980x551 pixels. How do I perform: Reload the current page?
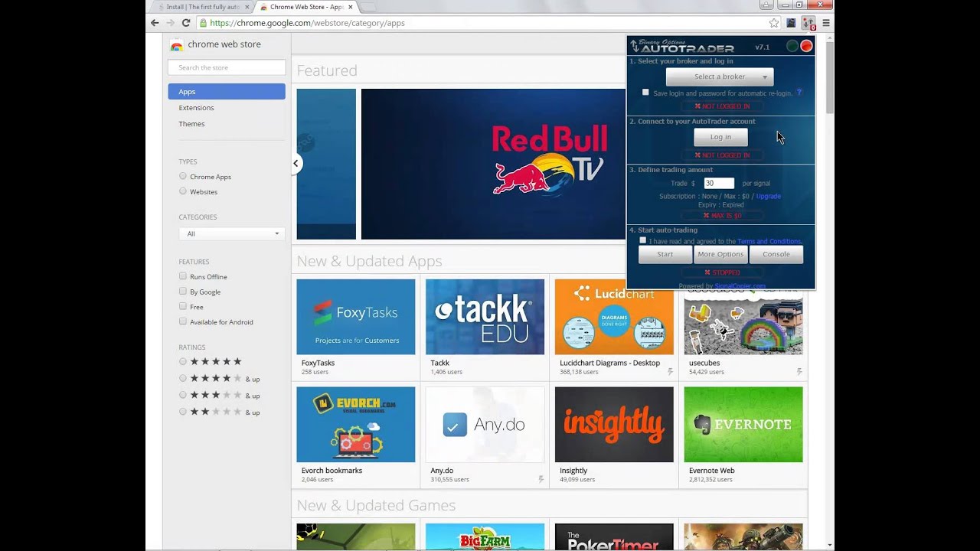tap(186, 23)
